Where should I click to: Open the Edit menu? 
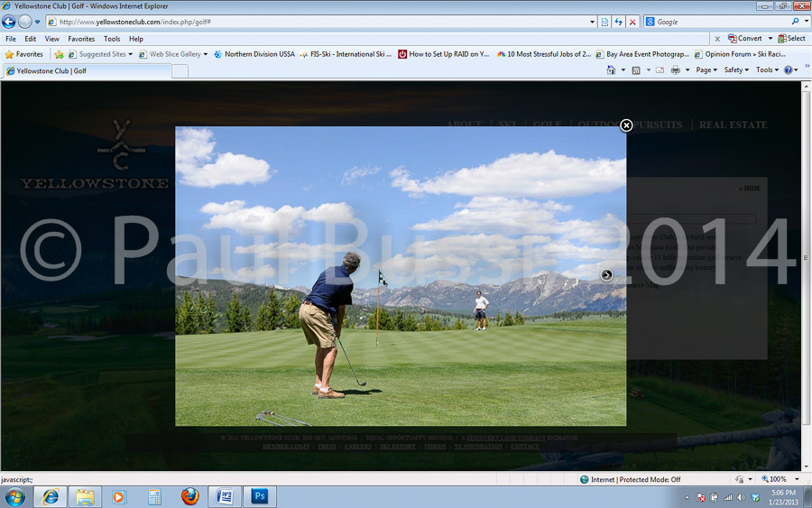(x=30, y=39)
